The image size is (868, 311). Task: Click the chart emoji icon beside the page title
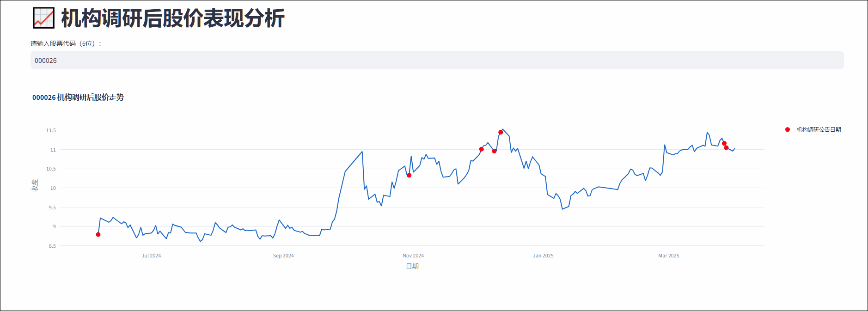[44, 18]
